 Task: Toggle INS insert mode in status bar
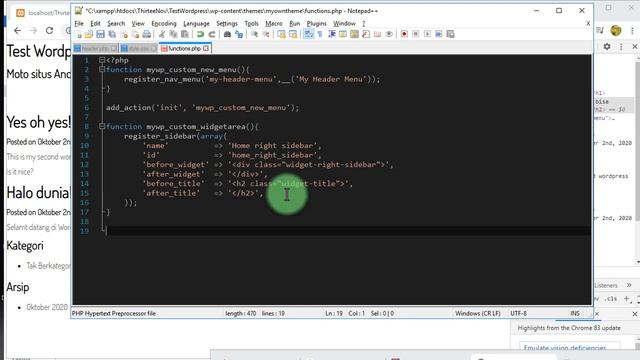coord(575,313)
